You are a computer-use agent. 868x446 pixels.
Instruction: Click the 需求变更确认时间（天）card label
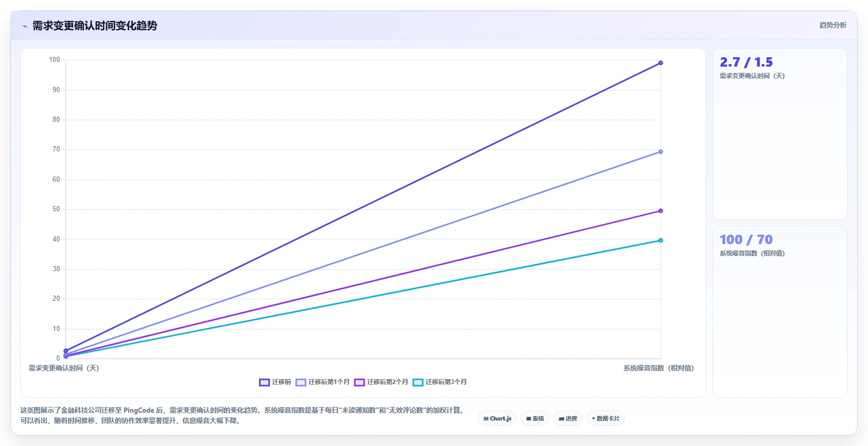coord(752,76)
